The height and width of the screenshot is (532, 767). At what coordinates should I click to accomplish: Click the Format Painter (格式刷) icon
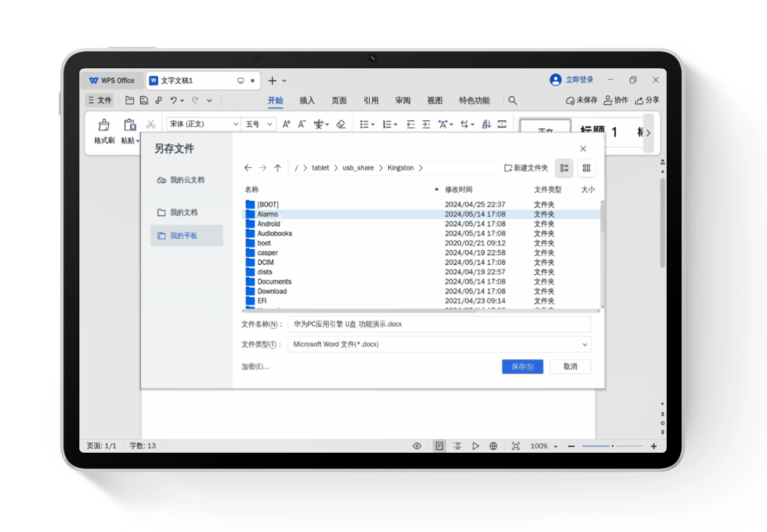(104, 125)
